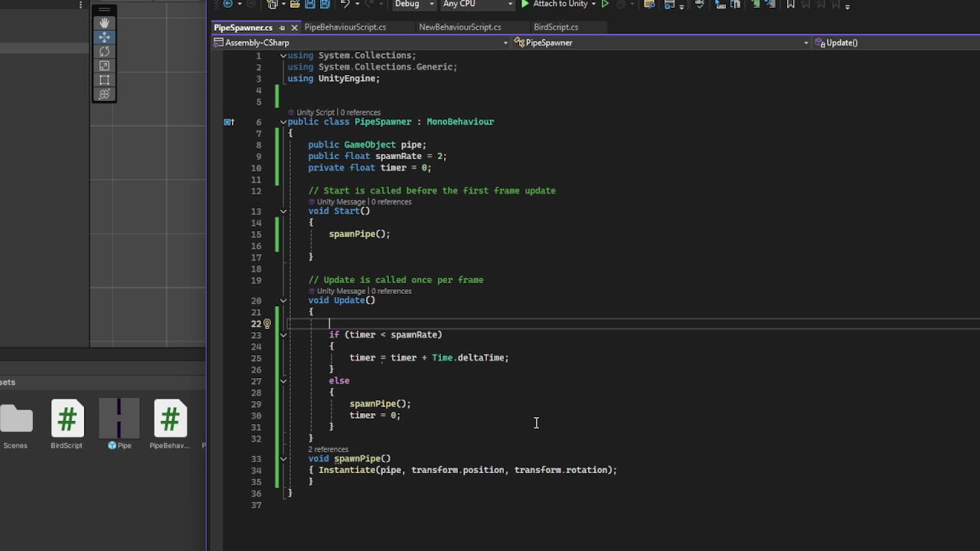This screenshot has height=551, width=980.
Task: Pin the PipeSpawner.cs tab
Action: 282,28
